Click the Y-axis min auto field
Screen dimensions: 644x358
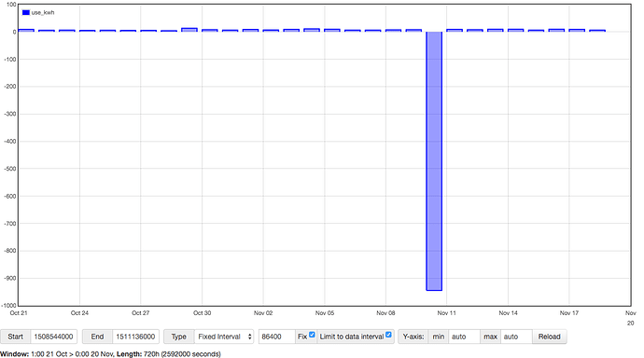(x=464, y=337)
